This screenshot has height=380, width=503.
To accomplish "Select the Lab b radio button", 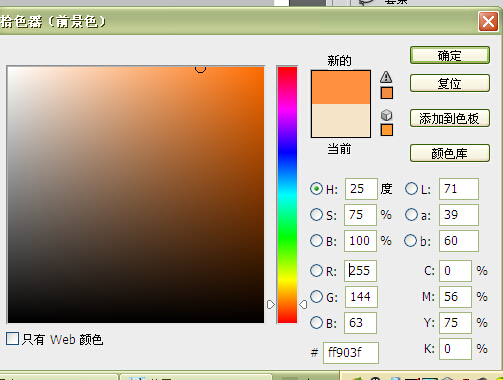I will (410, 240).
